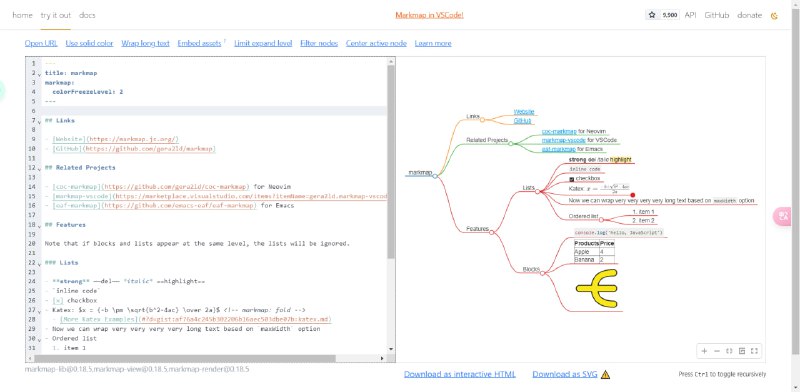Open the docs page
The image size is (800, 392).
click(x=87, y=15)
